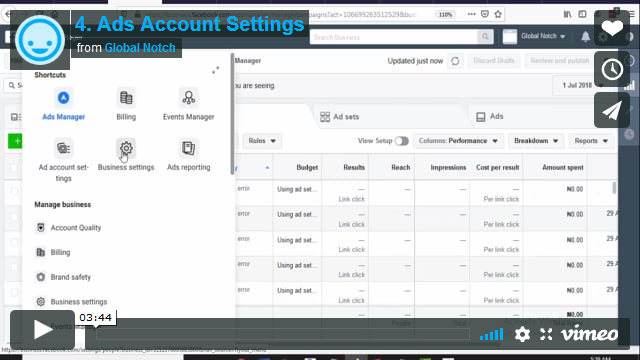Open Brand safety menu item

pos(64,277)
